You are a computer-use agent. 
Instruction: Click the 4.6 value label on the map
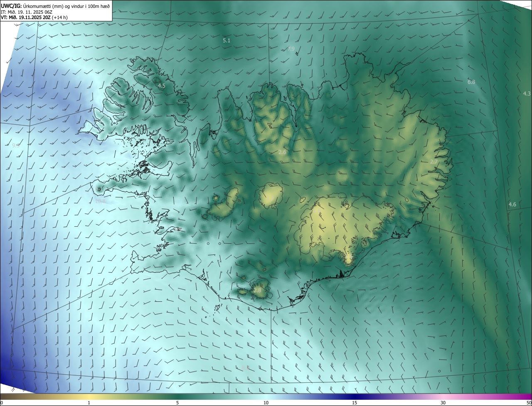tap(512, 205)
